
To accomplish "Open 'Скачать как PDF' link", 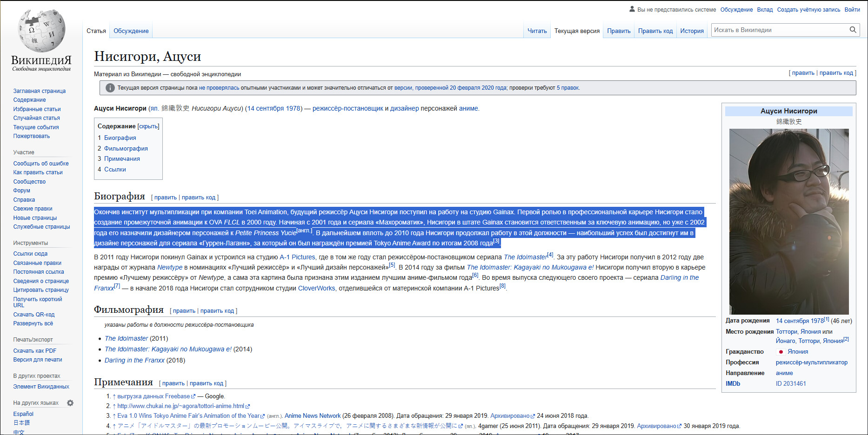I will click(x=35, y=351).
